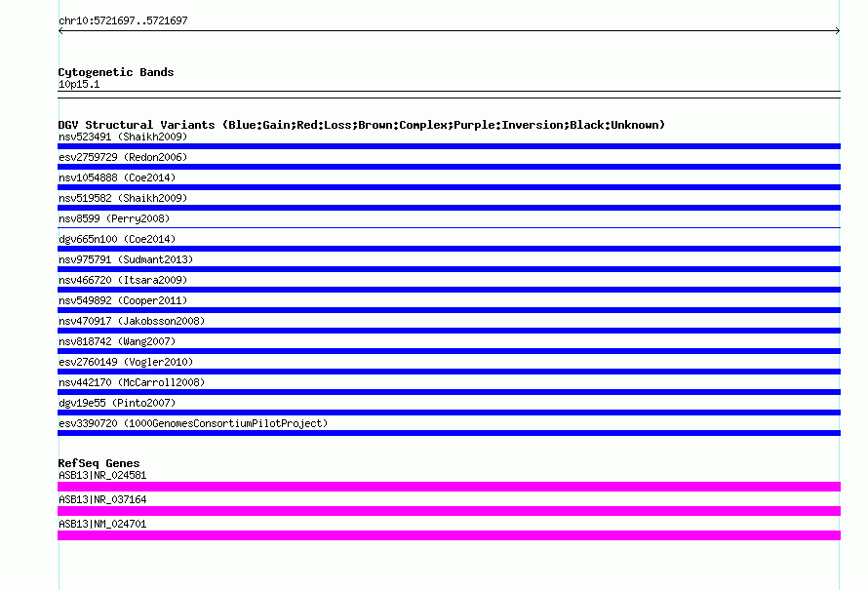Click the blue bar under nsv470917

(449, 331)
